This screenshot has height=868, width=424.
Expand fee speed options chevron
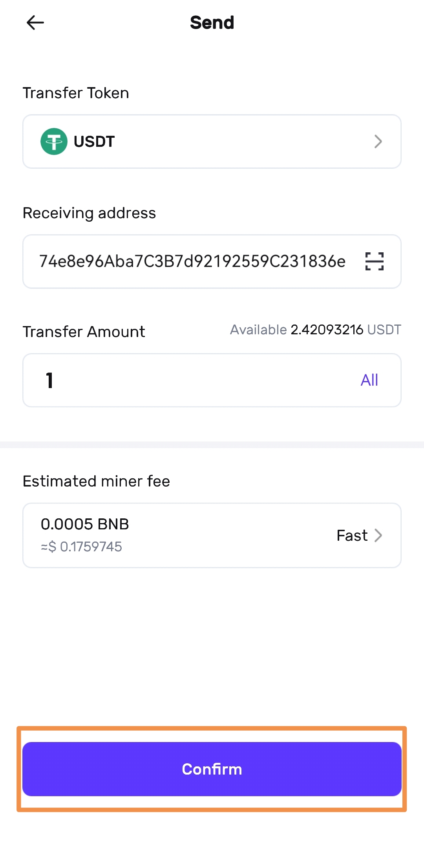tap(378, 535)
